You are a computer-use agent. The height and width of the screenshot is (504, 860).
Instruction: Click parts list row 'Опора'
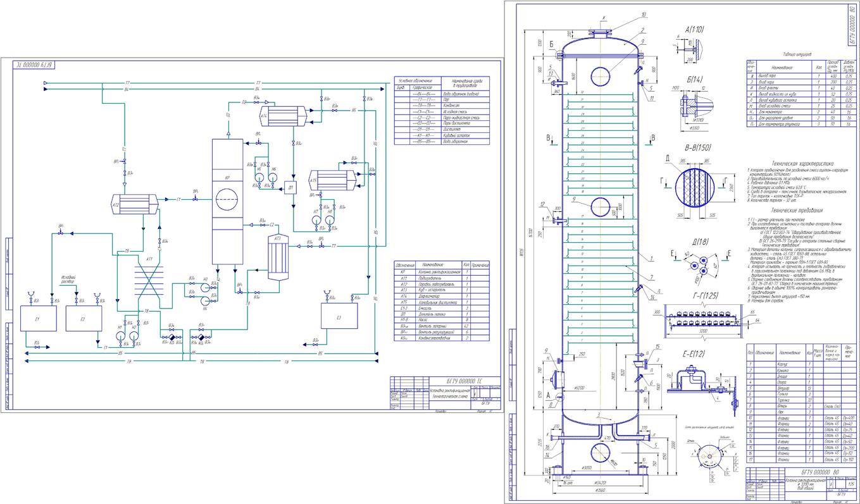802,382
